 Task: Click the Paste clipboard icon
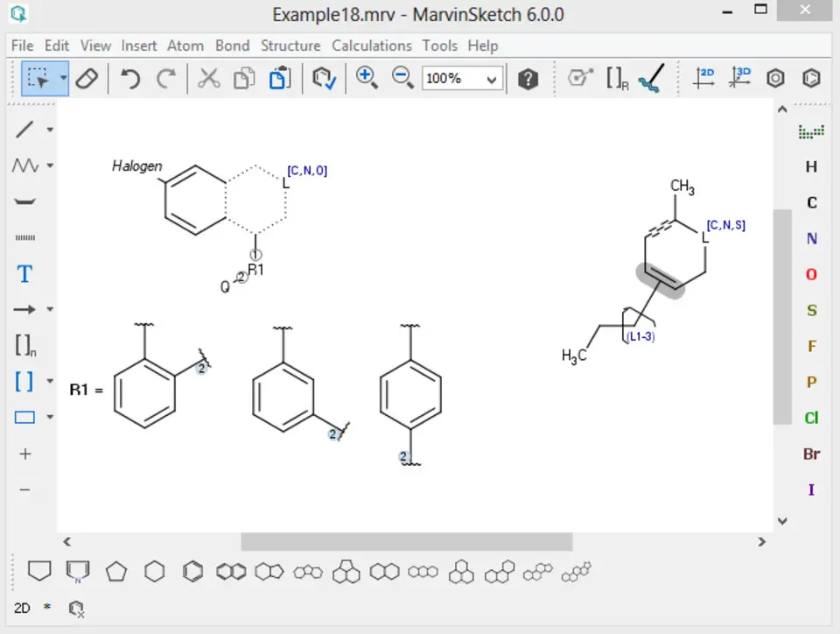280,79
